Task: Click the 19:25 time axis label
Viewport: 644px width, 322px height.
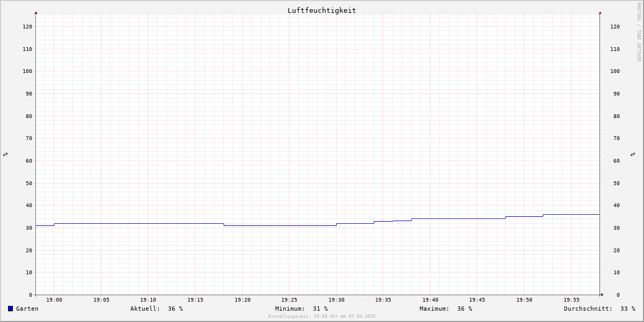Action: pos(289,300)
